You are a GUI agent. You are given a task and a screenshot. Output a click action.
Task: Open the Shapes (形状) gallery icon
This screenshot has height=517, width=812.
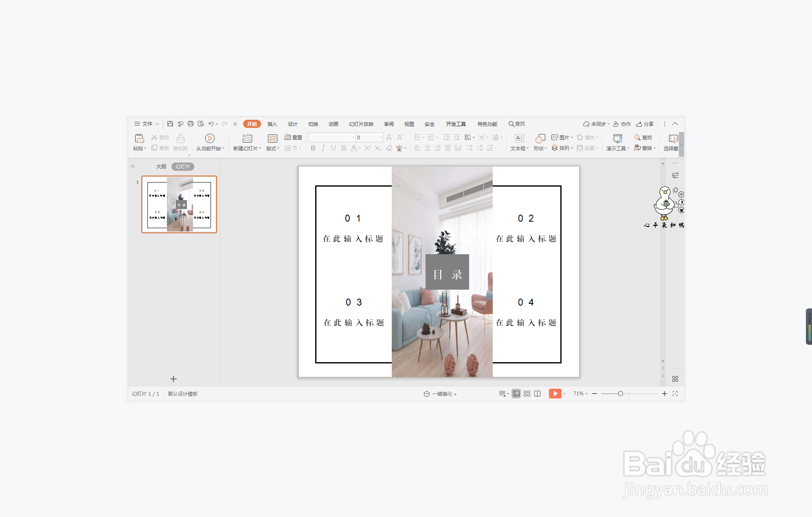[540, 139]
